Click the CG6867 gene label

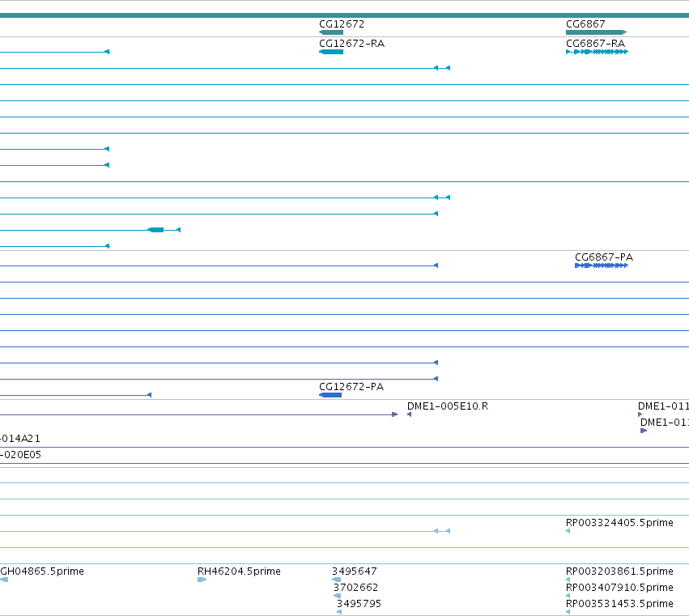(x=585, y=24)
